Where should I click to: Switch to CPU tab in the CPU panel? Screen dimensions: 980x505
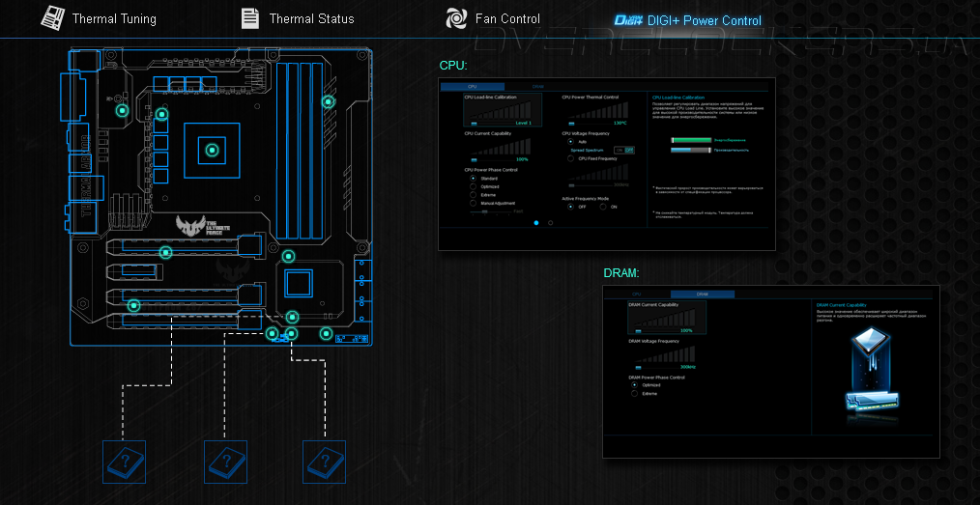click(473, 87)
